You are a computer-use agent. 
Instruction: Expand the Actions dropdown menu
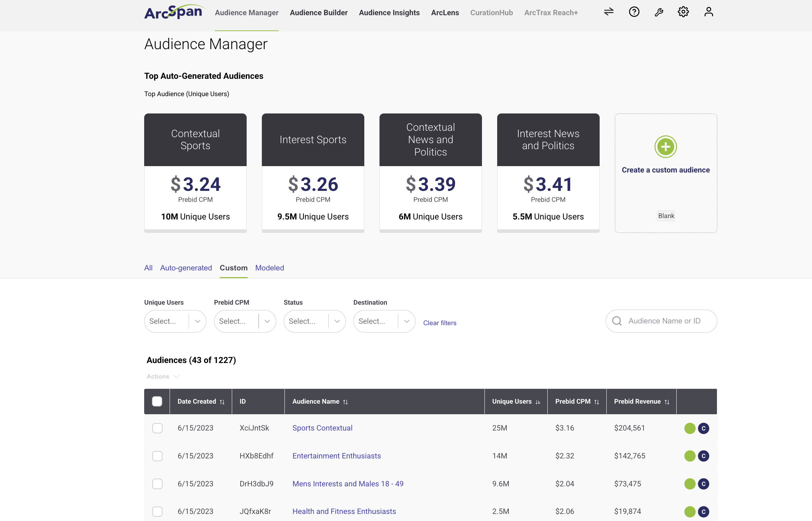click(x=163, y=376)
